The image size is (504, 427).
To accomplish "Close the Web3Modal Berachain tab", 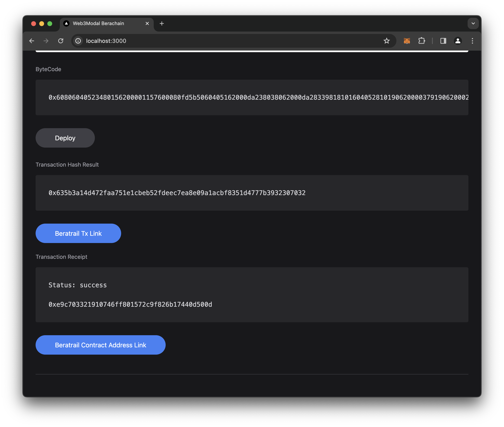I will coord(147,23).
